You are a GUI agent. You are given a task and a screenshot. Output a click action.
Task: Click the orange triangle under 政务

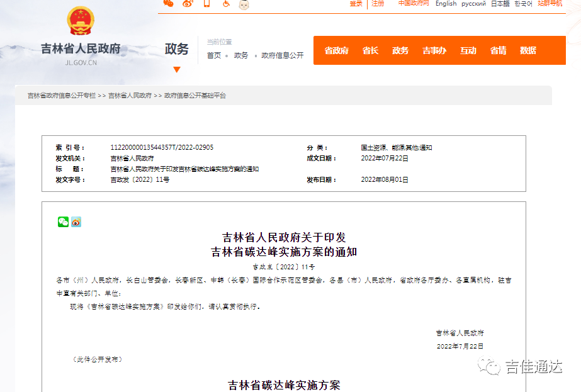(x=177, y=69)
